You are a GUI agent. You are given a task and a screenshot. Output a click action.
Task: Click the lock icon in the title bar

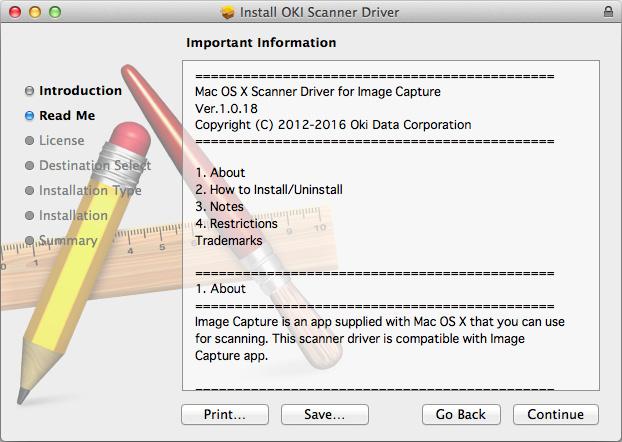pos(608,11)
